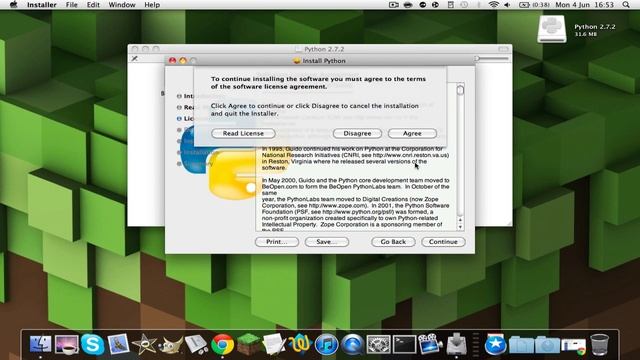Open Minecraft grass block icon
The height and width of the screenshot is (360, 640).
click(x=248, y=344)
